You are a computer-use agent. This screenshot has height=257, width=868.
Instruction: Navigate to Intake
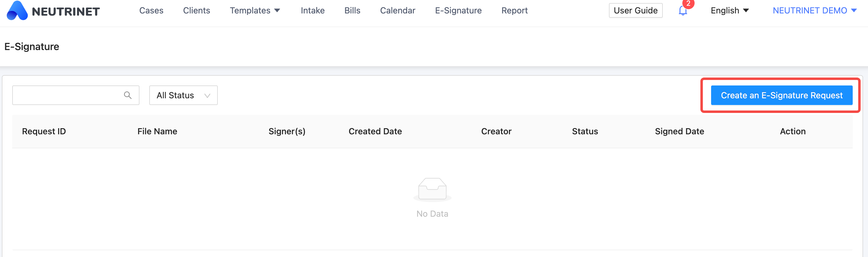point(312,11)
